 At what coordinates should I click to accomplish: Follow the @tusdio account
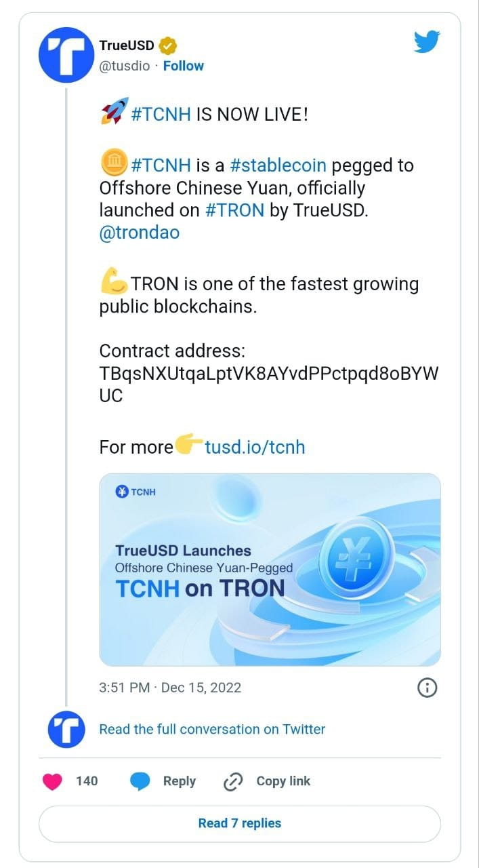point(183,66)
